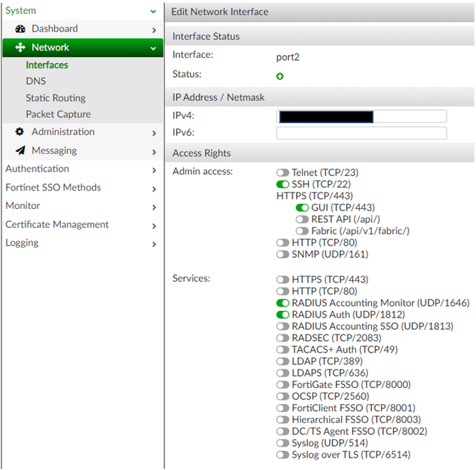Click the Messaging paper plane icon
Screen dimensions: 476x470
[x=19, y=151]
